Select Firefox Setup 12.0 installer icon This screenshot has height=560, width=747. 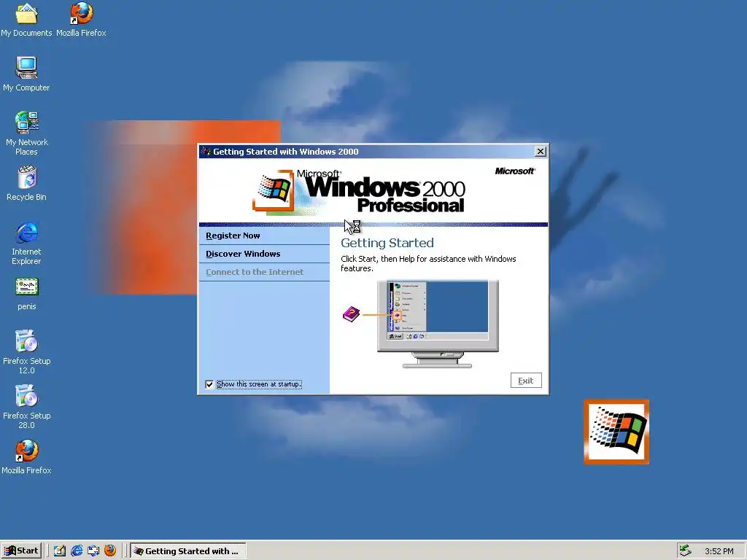(26, 352)
